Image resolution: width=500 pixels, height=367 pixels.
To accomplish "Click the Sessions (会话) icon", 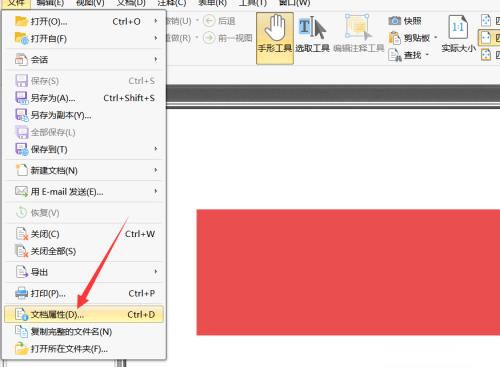I will tap(21, 60).
